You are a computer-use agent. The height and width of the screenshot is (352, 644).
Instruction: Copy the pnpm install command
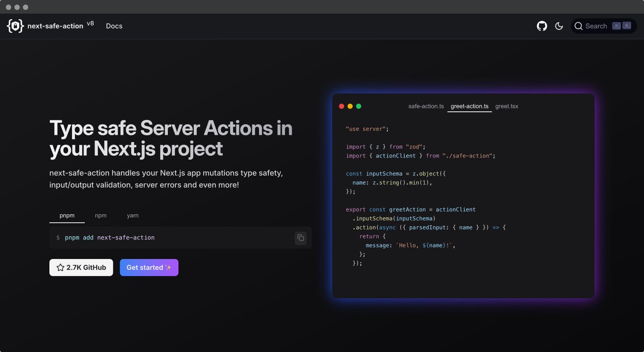(301, 238)
